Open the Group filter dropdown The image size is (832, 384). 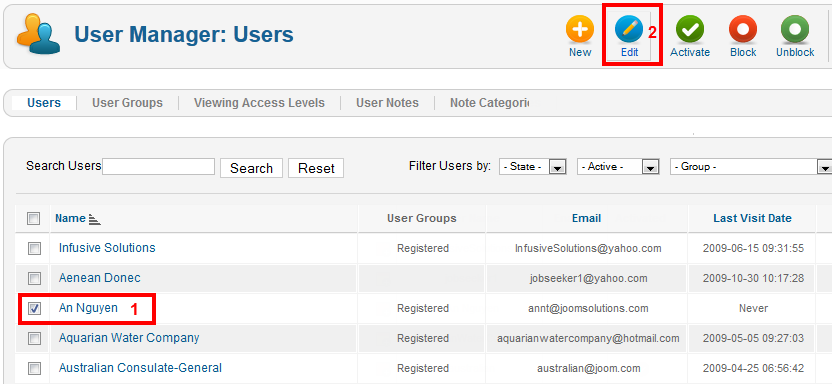point(751,167)
